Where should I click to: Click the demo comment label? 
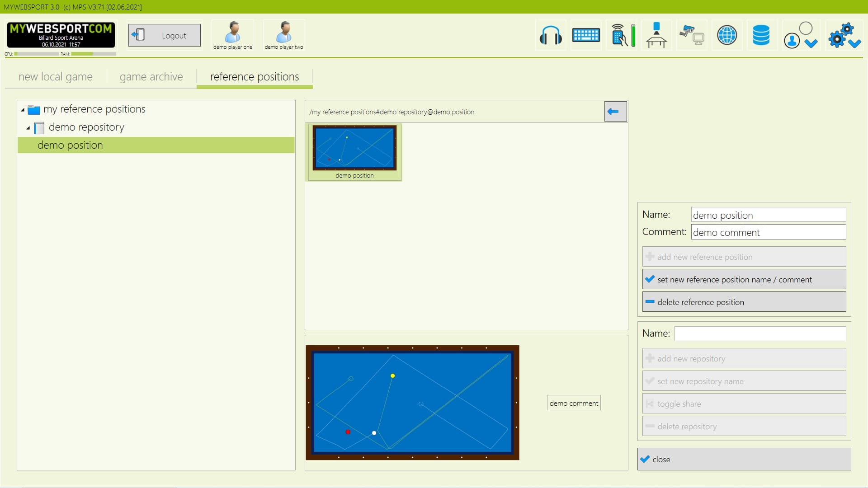click(x=574, y=403)
